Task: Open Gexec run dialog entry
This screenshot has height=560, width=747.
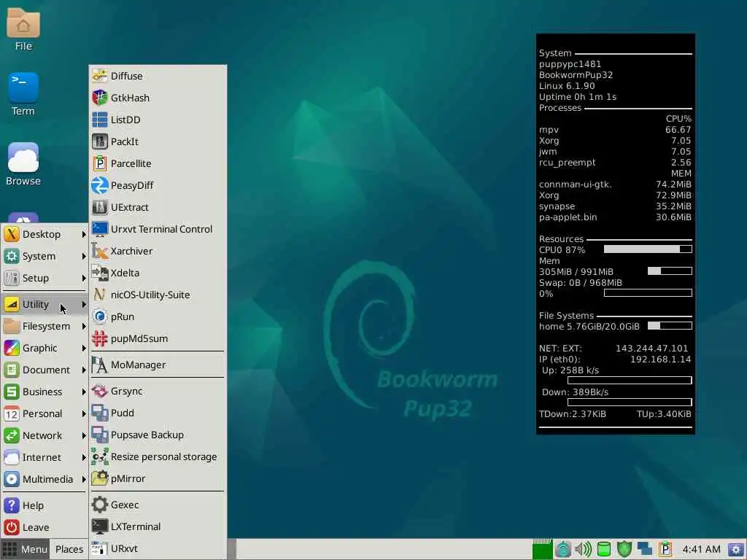Action: pyautogui.click(x=158, y=505)
